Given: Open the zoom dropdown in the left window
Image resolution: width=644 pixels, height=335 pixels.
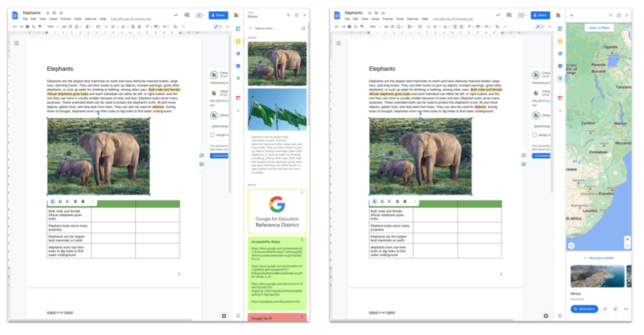Looking at the screenshot, I should coord(52,26).
